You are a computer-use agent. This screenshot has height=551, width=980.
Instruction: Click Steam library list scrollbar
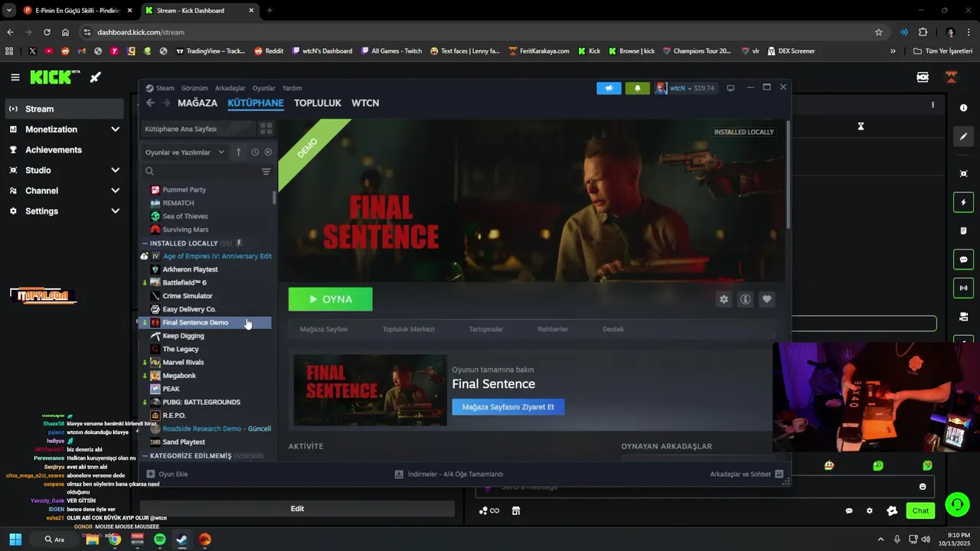click(x=274, y=197)
